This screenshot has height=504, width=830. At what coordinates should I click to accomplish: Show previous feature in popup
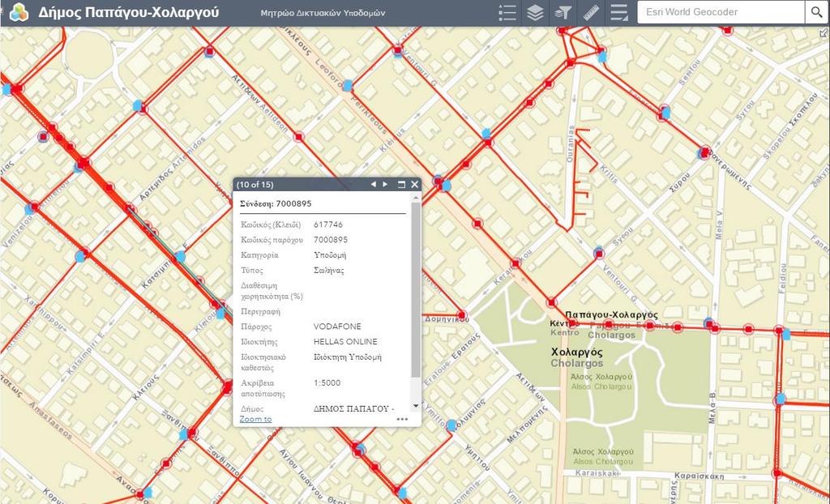coord(373,184)
